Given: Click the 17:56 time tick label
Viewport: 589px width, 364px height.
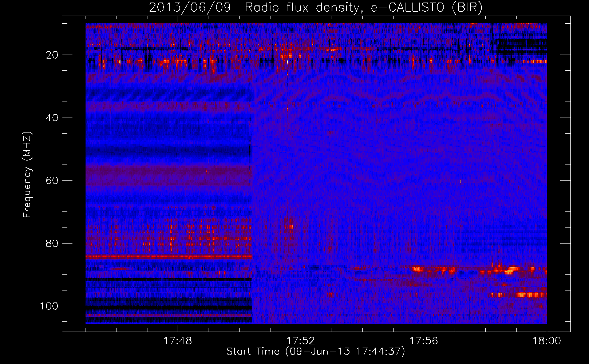Looking at the screenshot, I should pyautogui.click(x=424, y=341).
